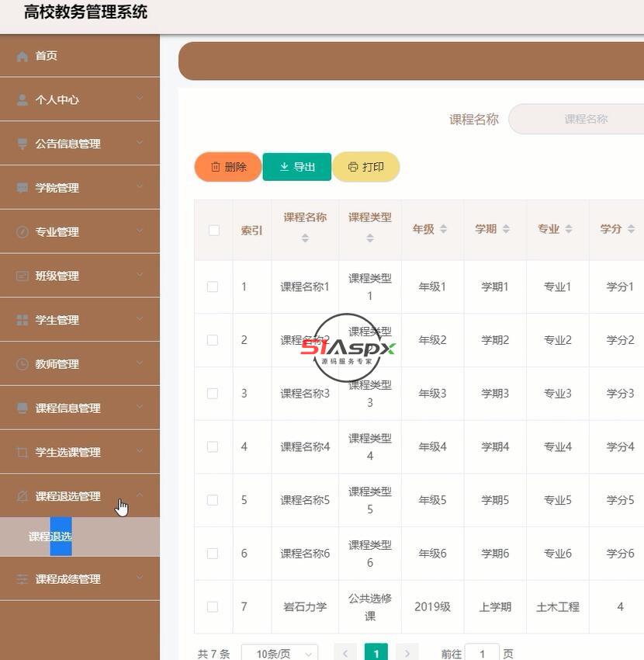Click the compass icon beside 专业管理
Screen dimensions: 644x660
click(x=23, y=232)
